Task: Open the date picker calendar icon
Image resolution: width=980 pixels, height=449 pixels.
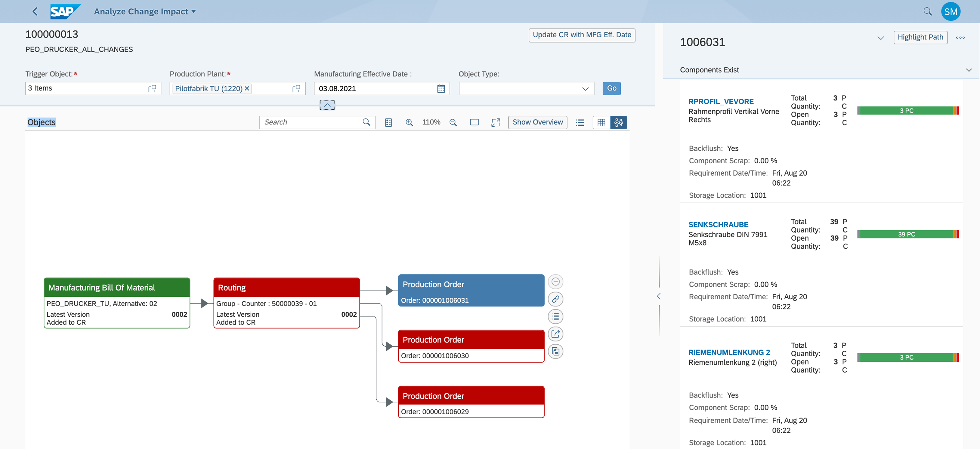Action: click(441, 88)
